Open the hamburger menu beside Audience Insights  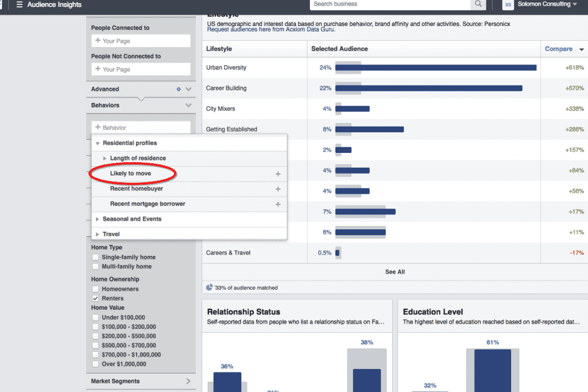pyautogui.click(x=20, y=5)
